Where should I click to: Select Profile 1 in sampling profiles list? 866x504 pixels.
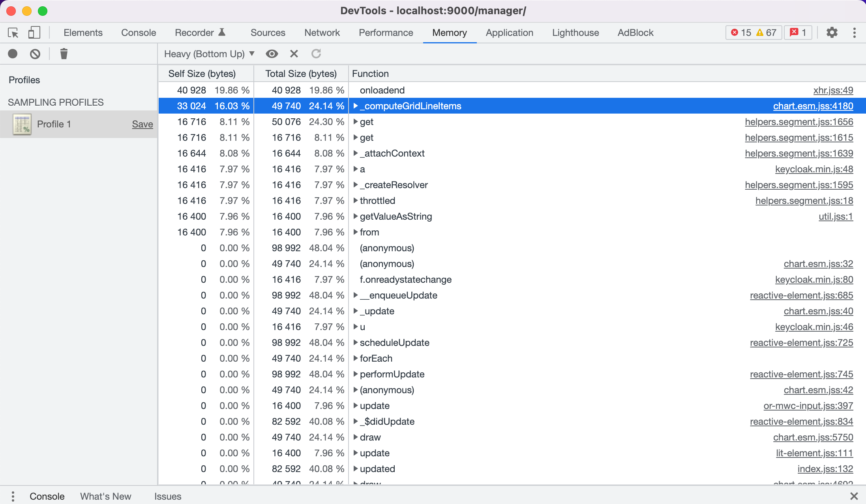click(54, 124)
